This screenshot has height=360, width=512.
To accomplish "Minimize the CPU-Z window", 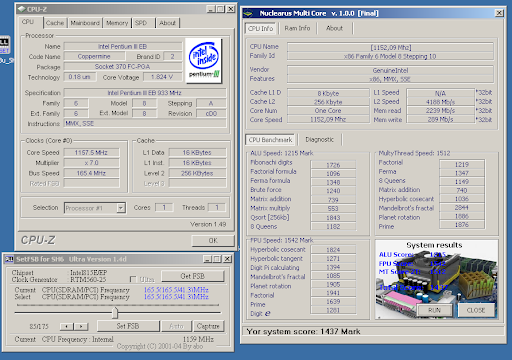I will tap(211, 9).
